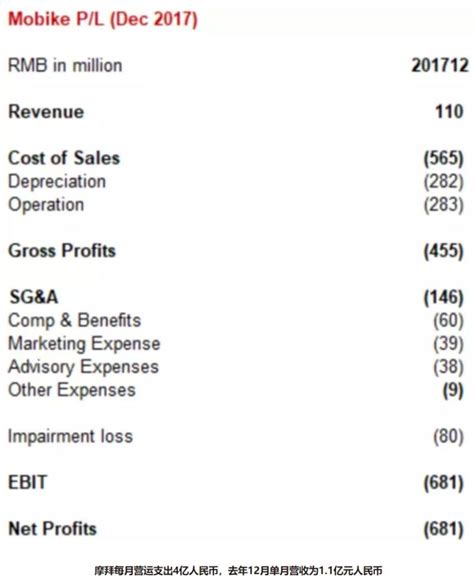This screenshot has width=474, height=578.
Task: Click the Chinese caption at the bottom
Action: 238,571
